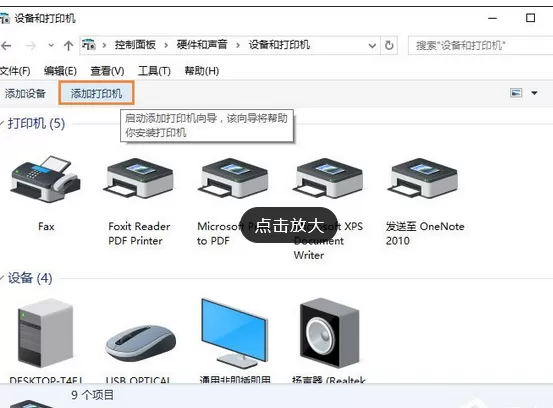553x408 pixels.
Task: Collapse the 打印机 (5) group
Action: click(2, 123)
